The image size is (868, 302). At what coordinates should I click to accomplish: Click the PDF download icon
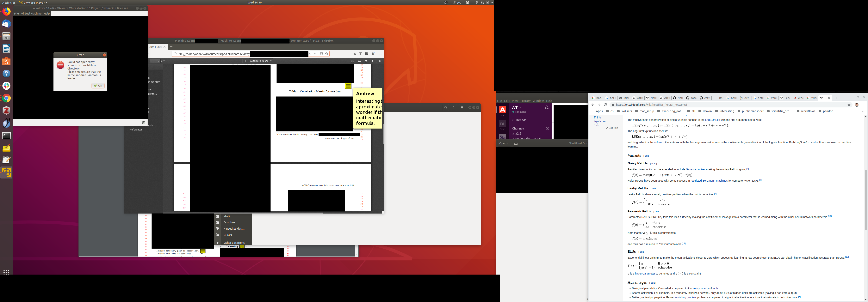366,61
